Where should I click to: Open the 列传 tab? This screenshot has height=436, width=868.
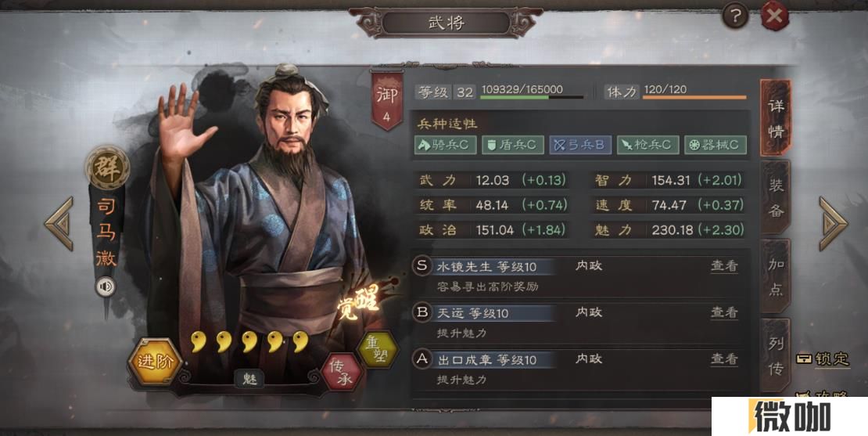click(776, 355)
